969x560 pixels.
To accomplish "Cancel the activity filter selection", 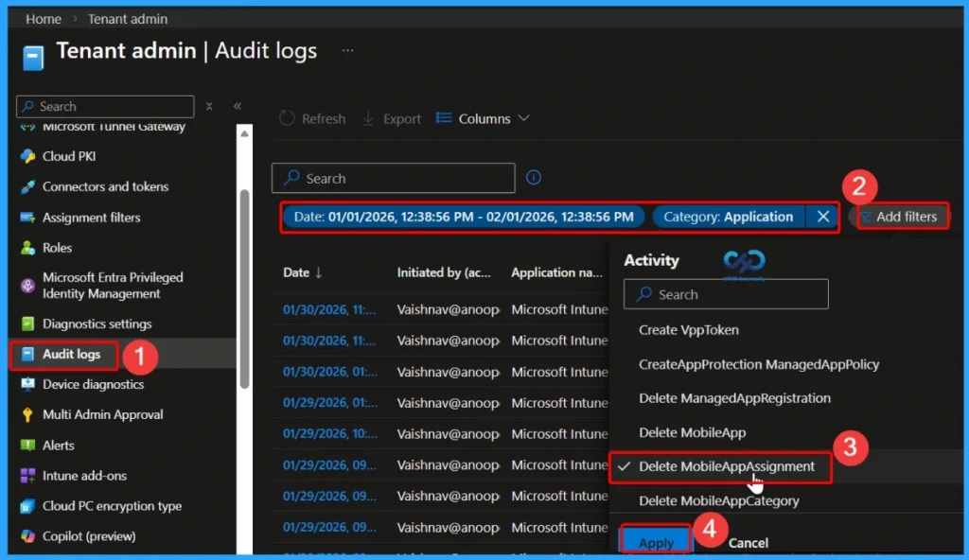I will click(x=748, y=543).
